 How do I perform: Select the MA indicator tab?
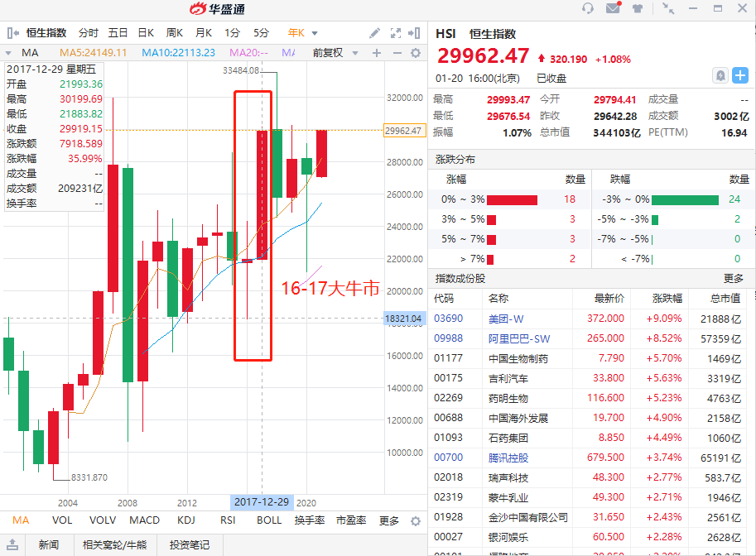21,520
